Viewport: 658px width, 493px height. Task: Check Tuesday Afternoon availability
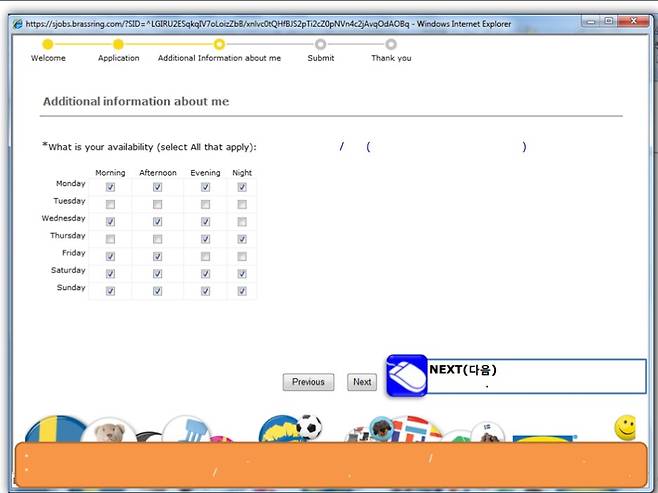tap(157, 204)
